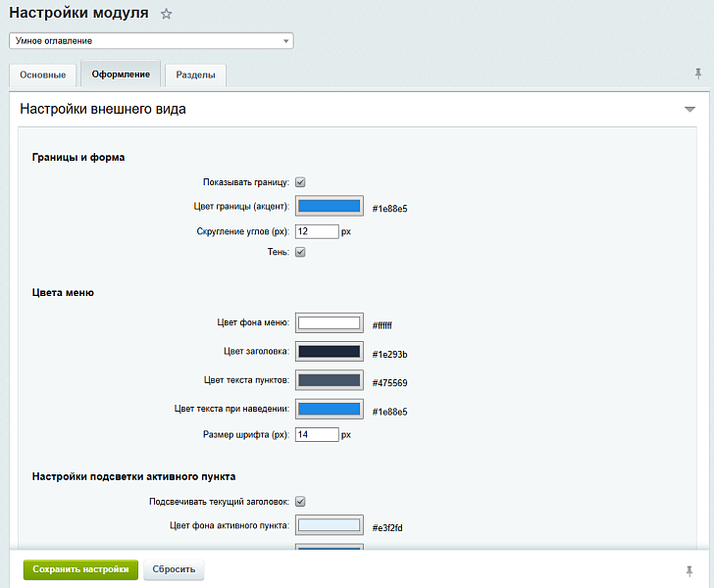This screenshot has width=714, height=588.
Task: Collapse the Настройки внешнего вида section
Action: coord(689,110)
